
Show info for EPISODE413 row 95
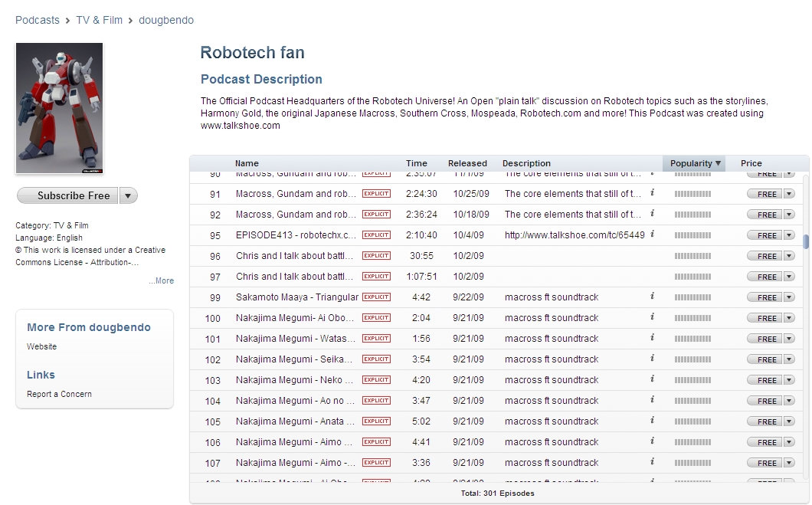coord(652,234)
